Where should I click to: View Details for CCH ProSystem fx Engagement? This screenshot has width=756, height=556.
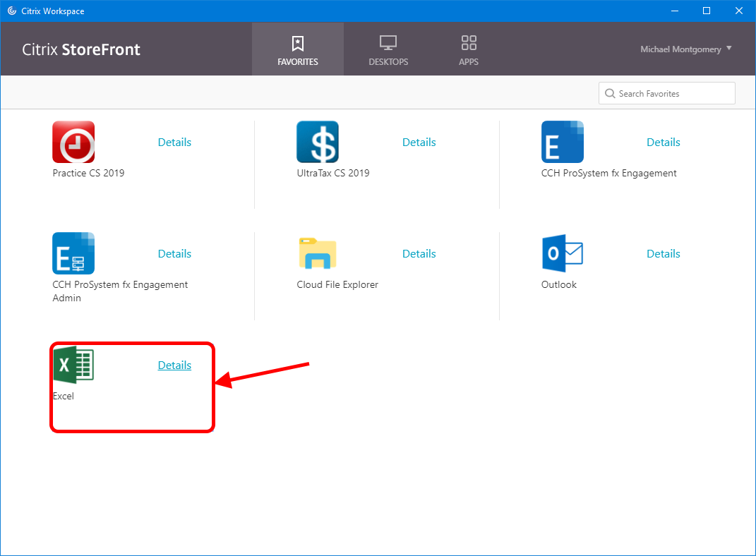664,142
